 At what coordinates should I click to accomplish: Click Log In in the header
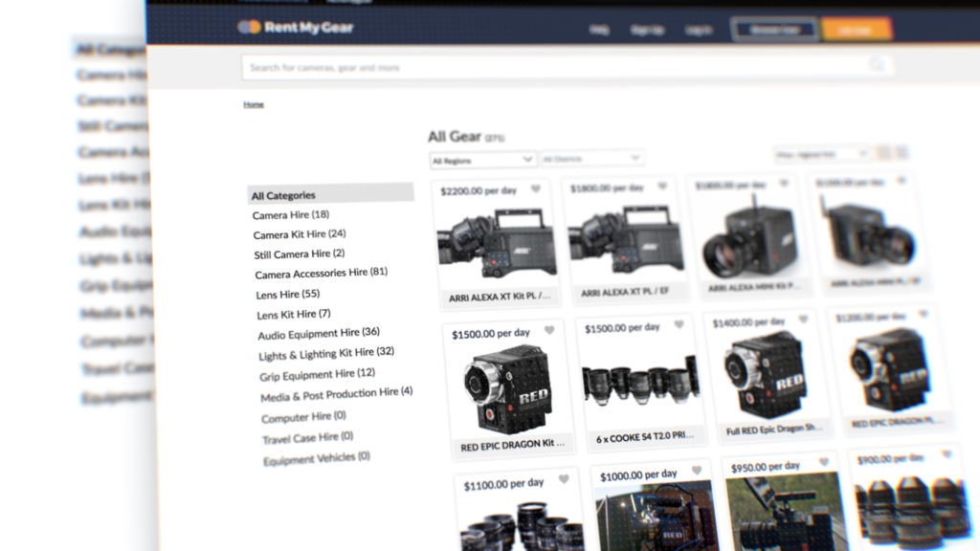click(698, 30)
